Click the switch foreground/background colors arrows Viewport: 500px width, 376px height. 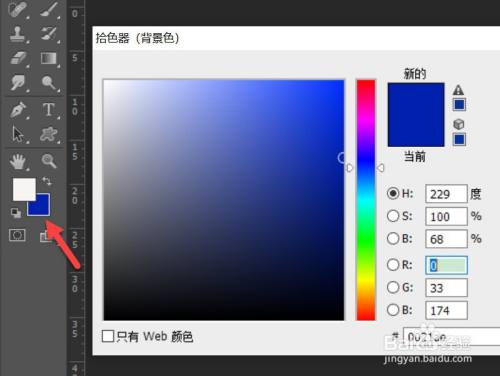point(47,181)
